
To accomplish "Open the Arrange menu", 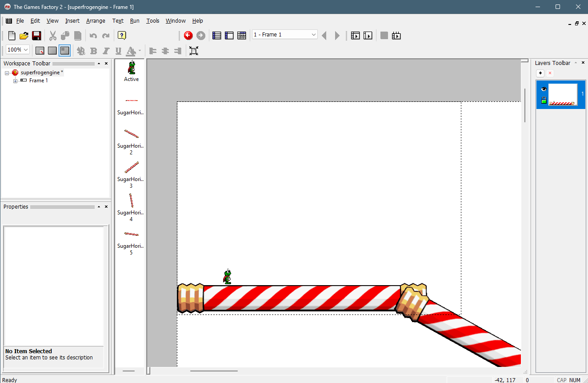I will tap(96, 21).
